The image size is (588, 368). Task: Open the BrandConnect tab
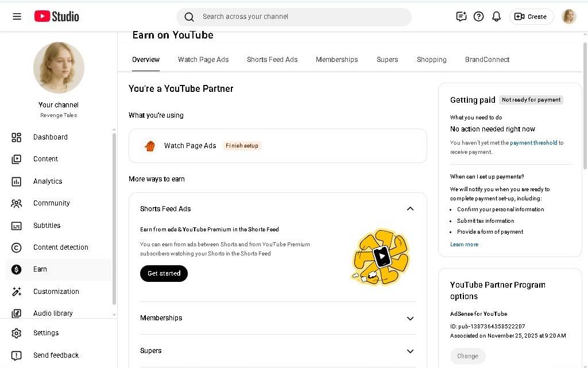tap(487, 60)
